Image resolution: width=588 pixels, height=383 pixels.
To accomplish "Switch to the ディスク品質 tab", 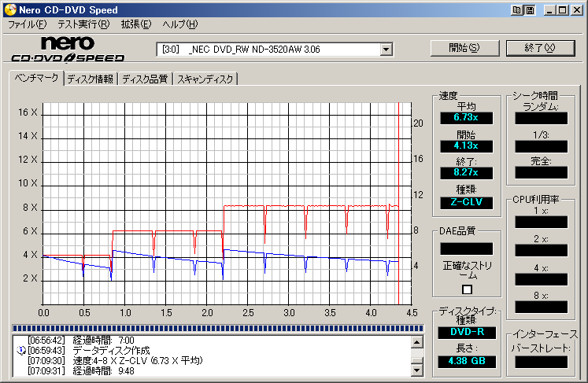I will pos(145,79).
